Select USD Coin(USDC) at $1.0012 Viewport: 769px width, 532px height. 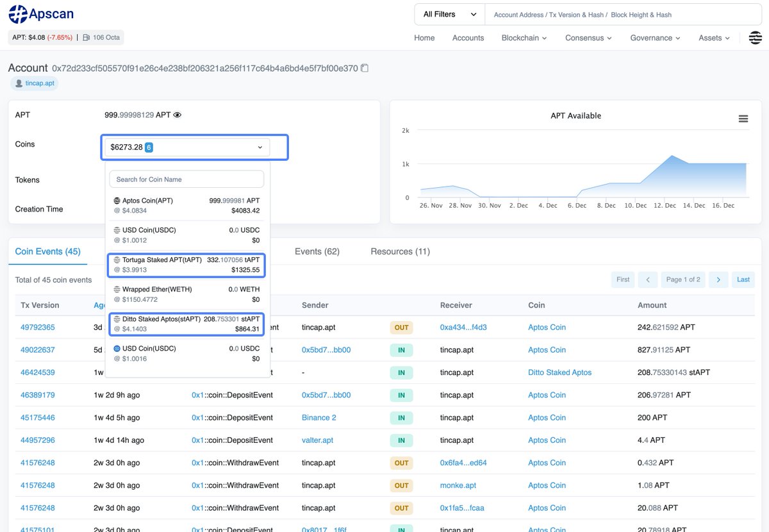click(x=186, y=235)
